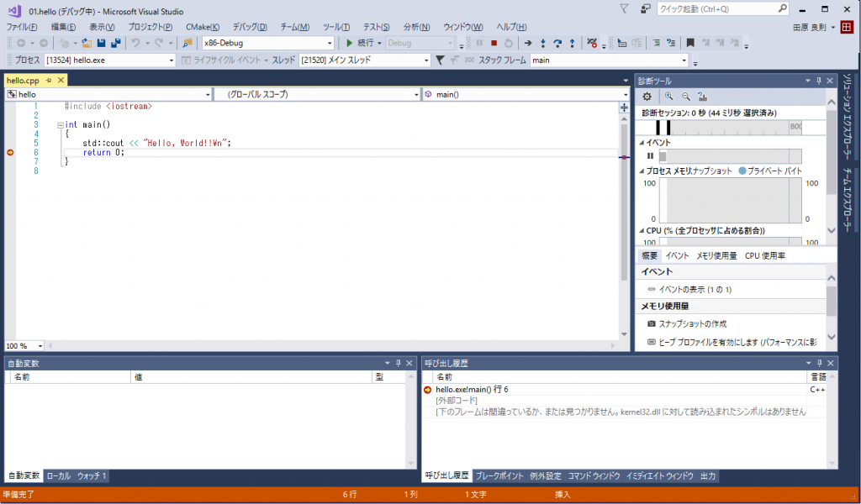Open the Debug menu
861x504 pixels.
point(250,27)
